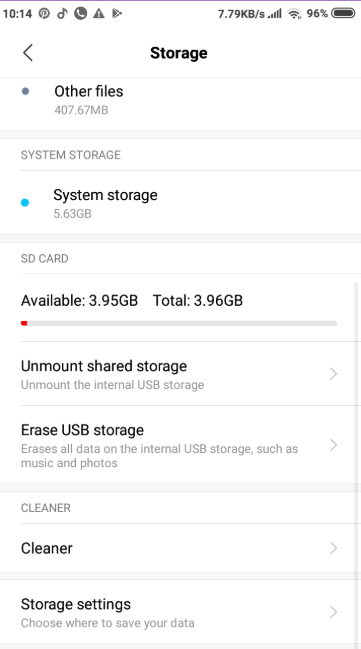Tap the Available 3.95GB text

click(79, 300)
